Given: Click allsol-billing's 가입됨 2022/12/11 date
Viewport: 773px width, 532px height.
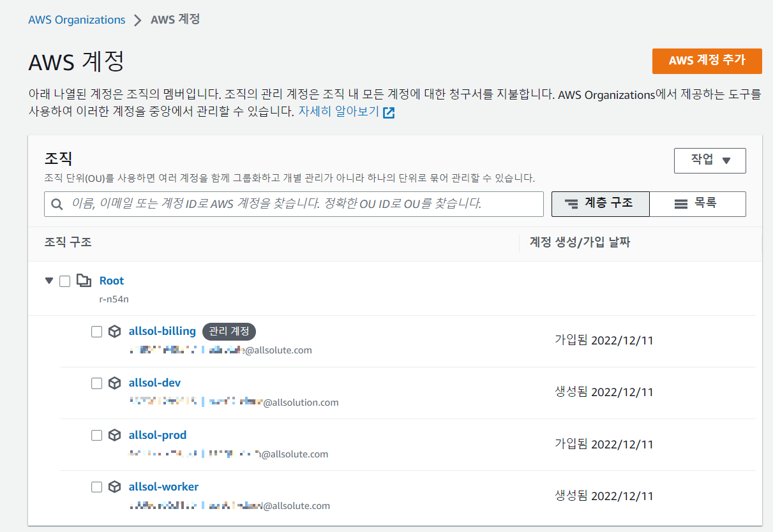Looking at the screenshot, I should [604, 340].
